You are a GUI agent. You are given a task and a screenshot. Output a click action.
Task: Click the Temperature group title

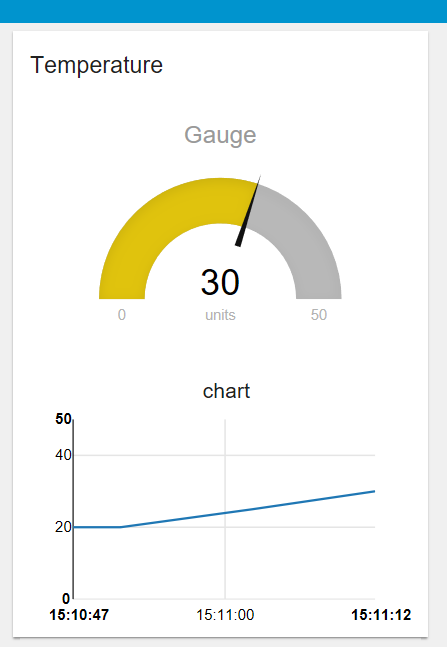(x=97, y=66)
